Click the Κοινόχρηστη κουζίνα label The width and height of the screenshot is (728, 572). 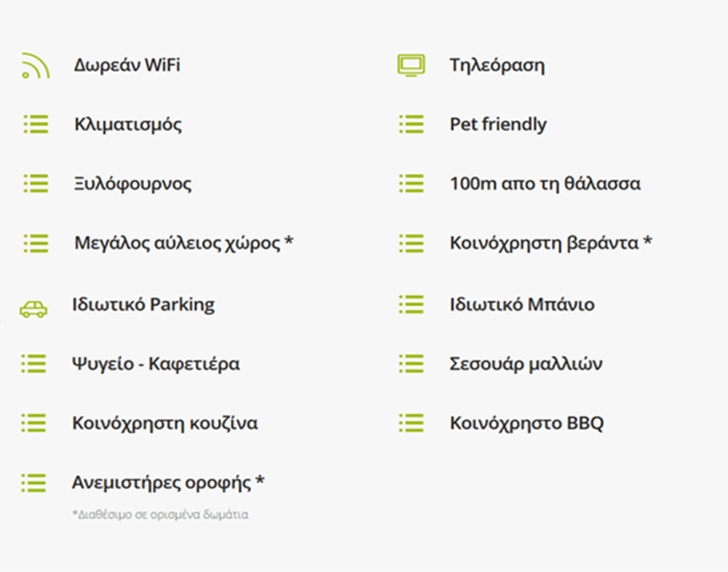pos(165,423)
